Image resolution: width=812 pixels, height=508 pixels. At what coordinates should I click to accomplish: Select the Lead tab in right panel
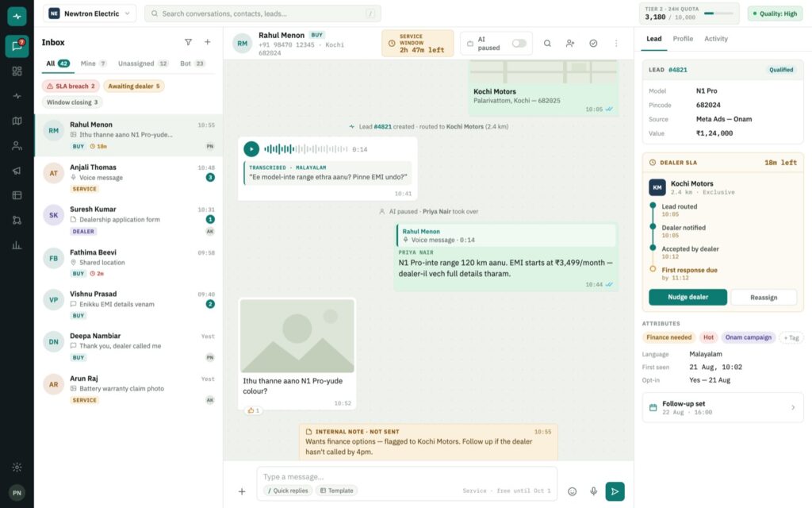pyautogui.click(x=653, y=39)
